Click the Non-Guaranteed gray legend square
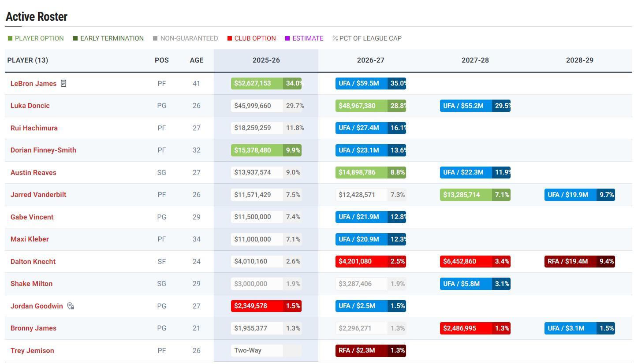 coord(155,39)
